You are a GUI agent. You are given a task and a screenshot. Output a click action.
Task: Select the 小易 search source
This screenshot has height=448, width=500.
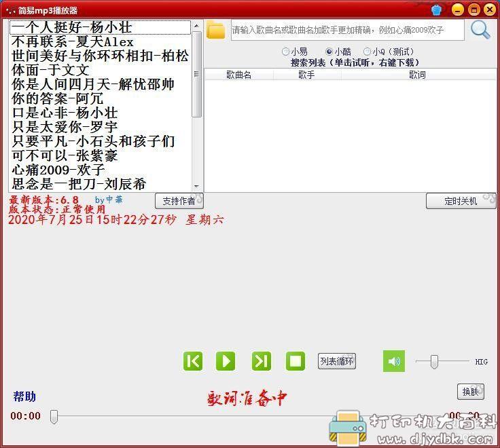[x=295, y=52]
